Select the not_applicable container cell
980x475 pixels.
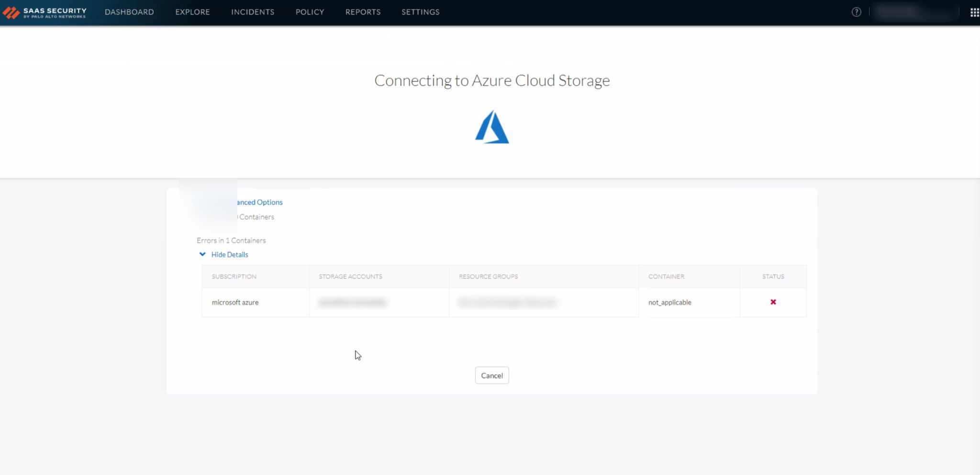pos(669,302)
